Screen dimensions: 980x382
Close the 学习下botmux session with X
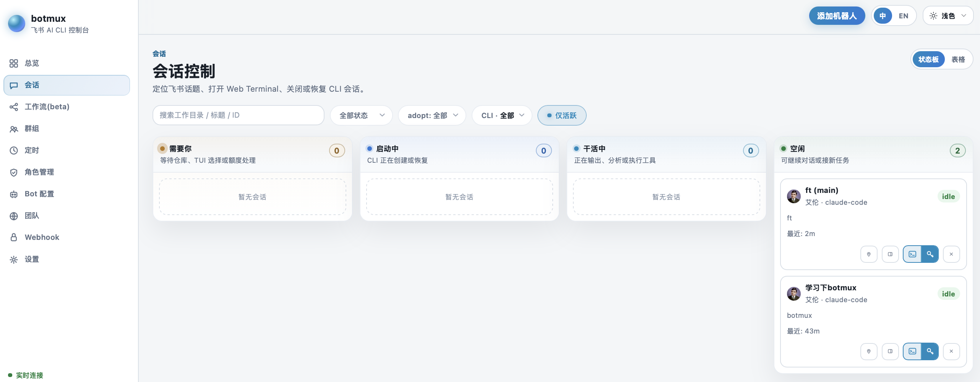pyautogui.click(x=951, y=351)
